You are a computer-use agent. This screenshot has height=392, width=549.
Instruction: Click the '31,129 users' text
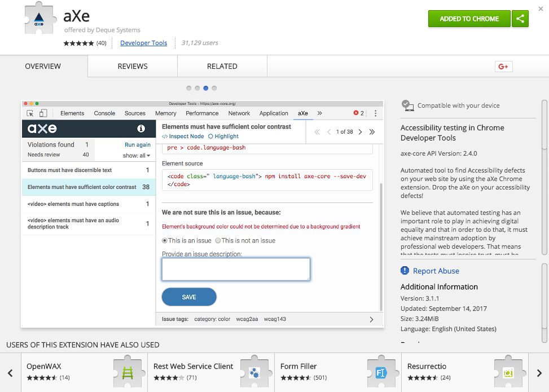tap(200, 43)
